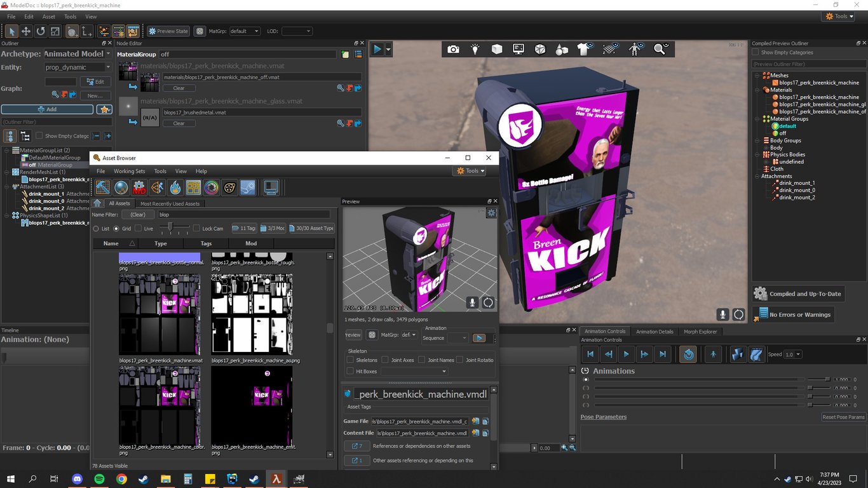Select blops17_perk_breenkick_machine_ao.png thumbnail

click(x=252, y=315)
